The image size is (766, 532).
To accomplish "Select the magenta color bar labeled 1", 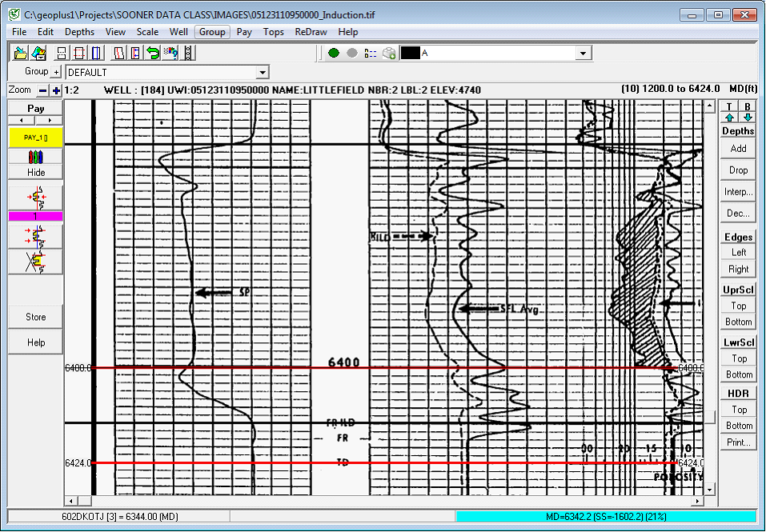I will [x=36, y=217].
